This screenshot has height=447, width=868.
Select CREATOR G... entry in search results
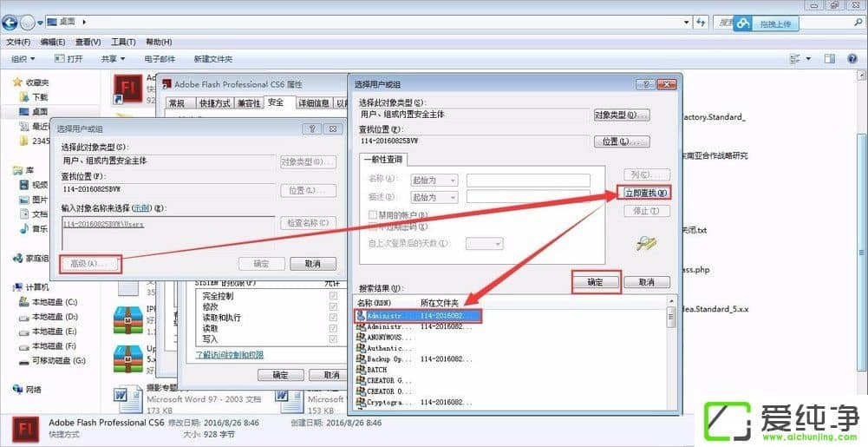click(385, 380)
